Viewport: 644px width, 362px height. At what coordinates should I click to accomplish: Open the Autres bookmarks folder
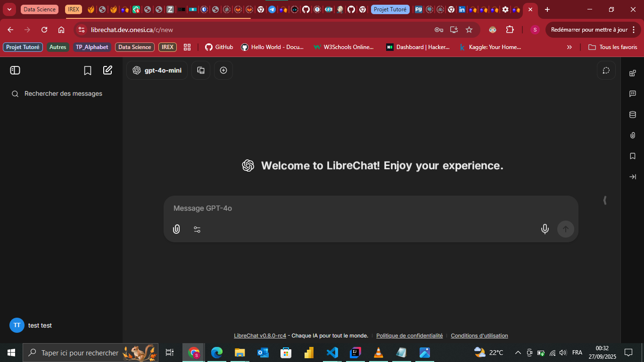coord(58,47)
